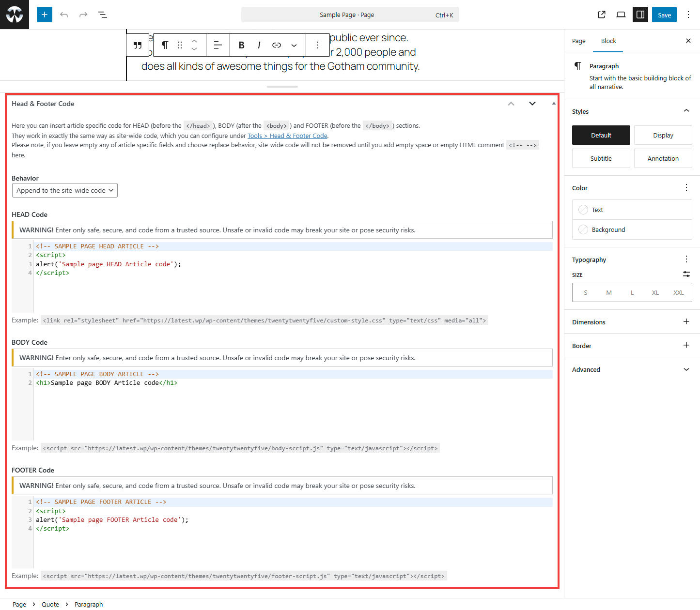700x610 pixels.
Task: Move Head & Footer Code metabox up
Action: 511,104
